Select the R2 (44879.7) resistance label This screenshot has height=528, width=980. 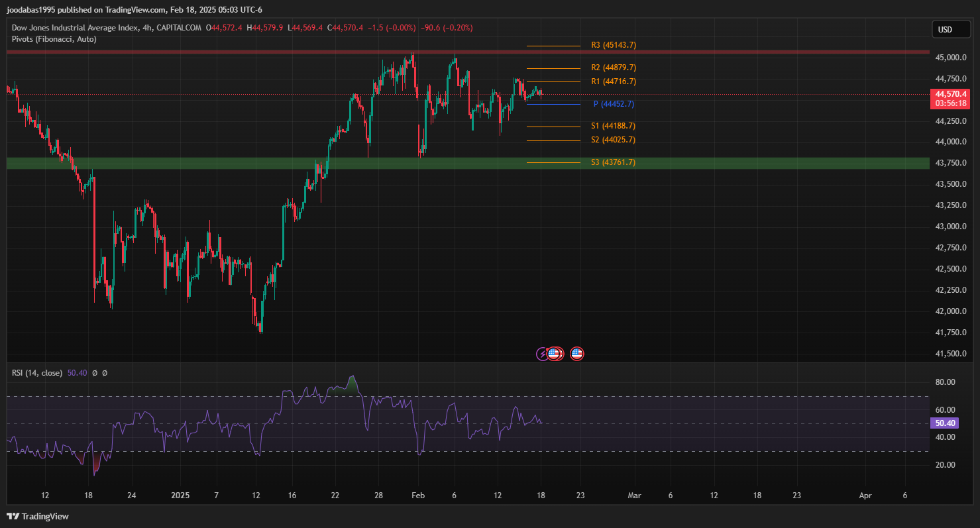click(x=613, y=68)
